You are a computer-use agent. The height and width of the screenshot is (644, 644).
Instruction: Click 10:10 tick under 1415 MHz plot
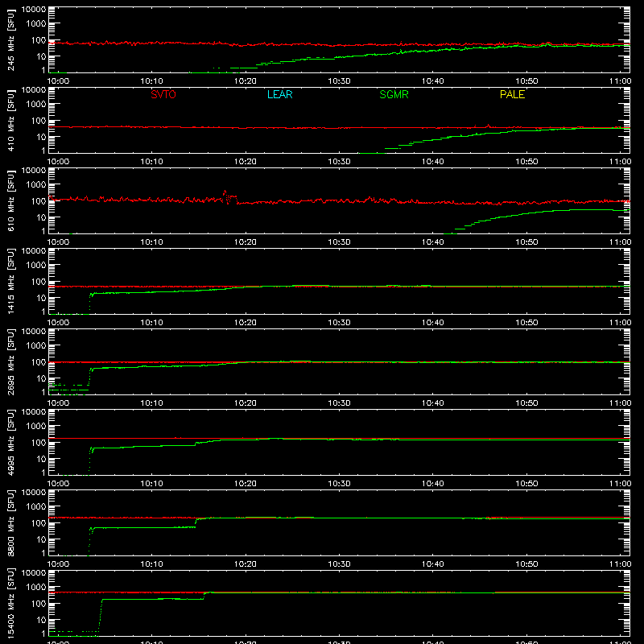[x=152, y=323]
